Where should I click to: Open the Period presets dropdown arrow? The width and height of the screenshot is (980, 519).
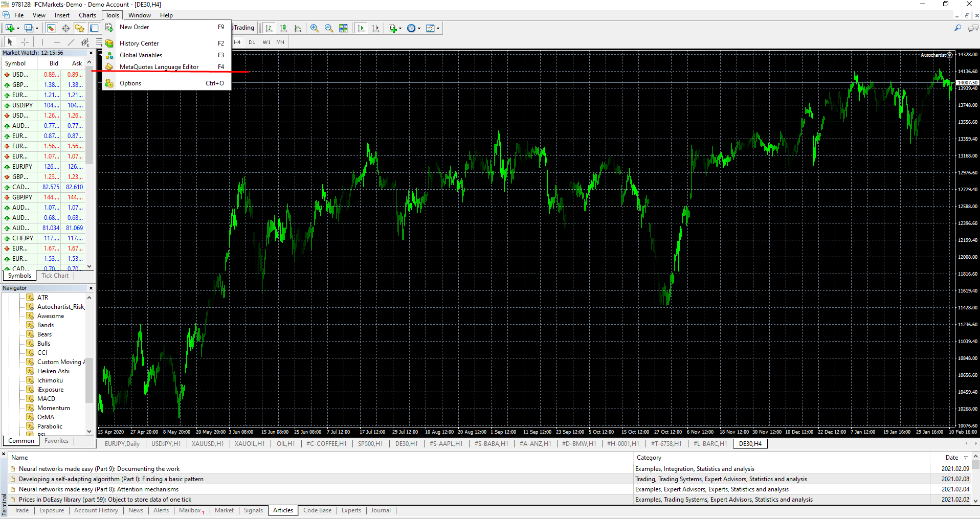(x=418, y=28)
